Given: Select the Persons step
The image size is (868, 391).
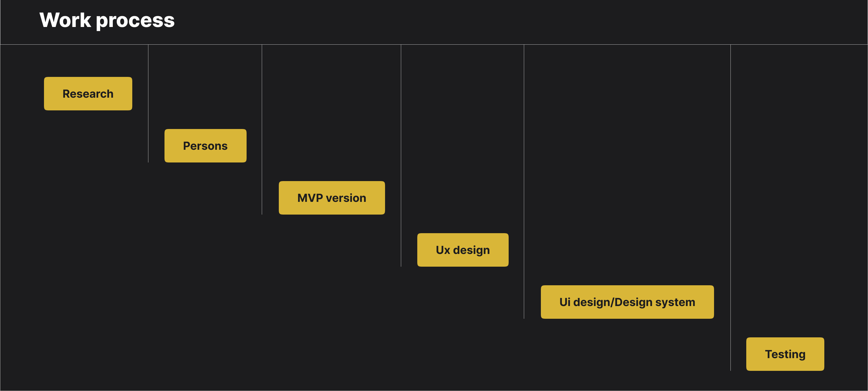Looking at the screenshot, I should (205, 146).
